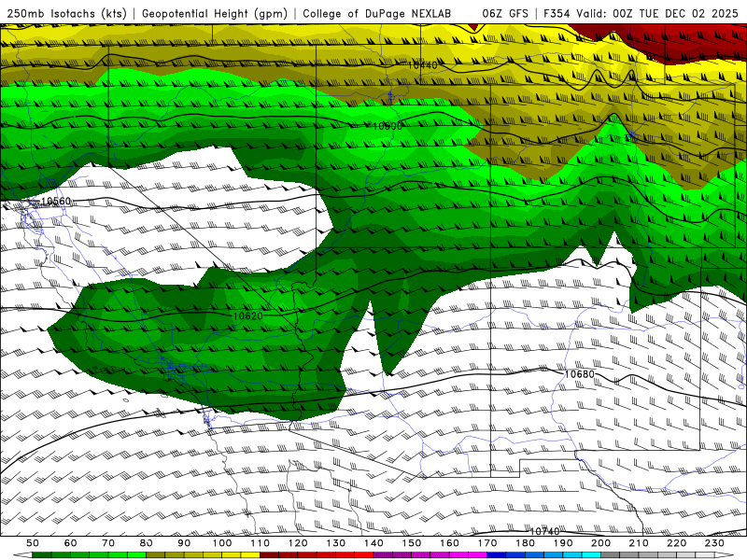The height and width of the screenshot is (560, 747).
Task: Click the 10680 height contour label
Action: [579, 374]
